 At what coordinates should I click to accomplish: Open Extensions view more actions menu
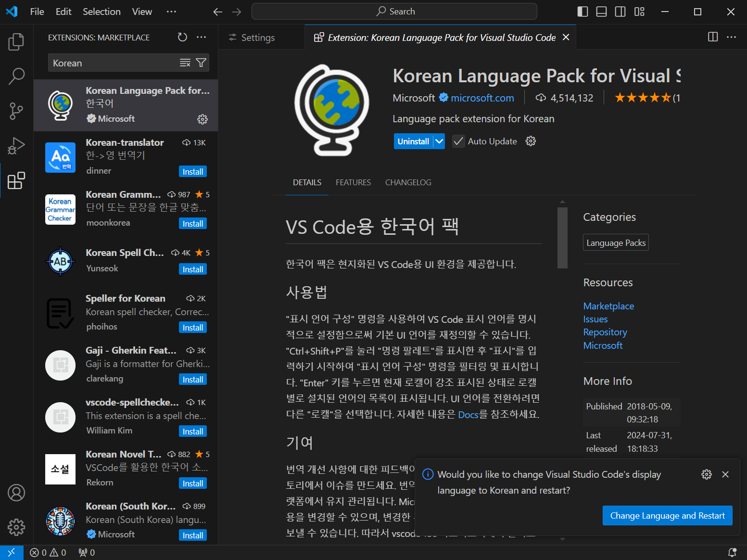(202, 37)
